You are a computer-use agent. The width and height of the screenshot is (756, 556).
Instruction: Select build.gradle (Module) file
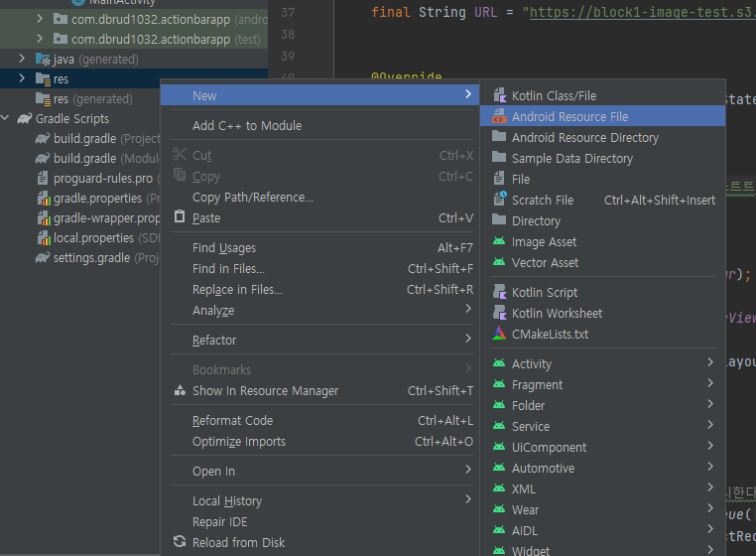tap(98, 158)
